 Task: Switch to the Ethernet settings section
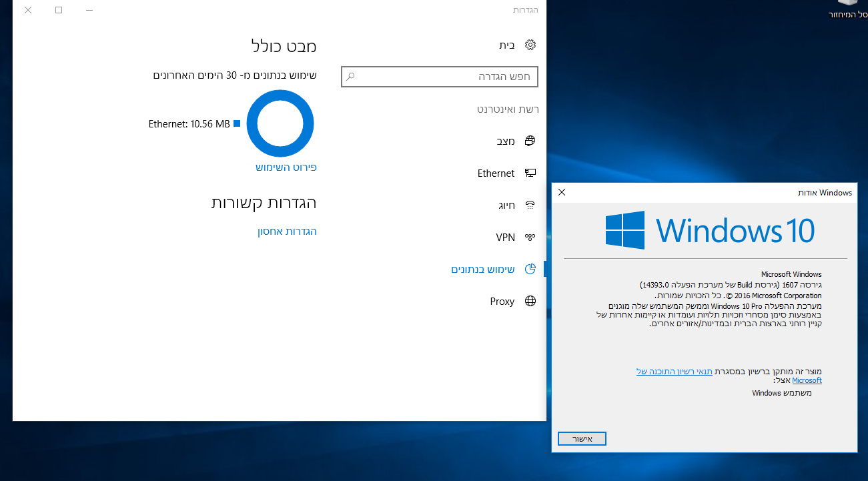[x=496, y=173]
